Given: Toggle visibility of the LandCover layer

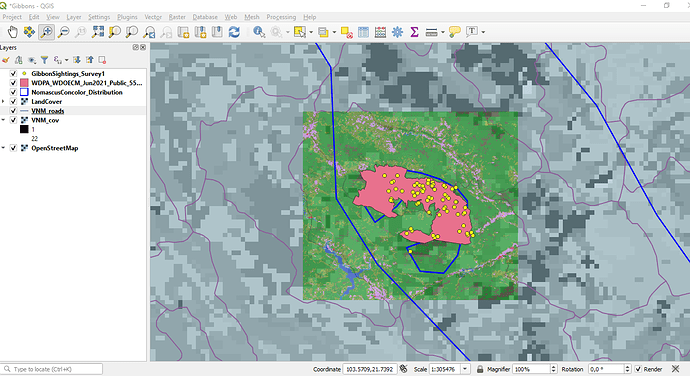Looking at the screenshot, I should tap(13, 102).
